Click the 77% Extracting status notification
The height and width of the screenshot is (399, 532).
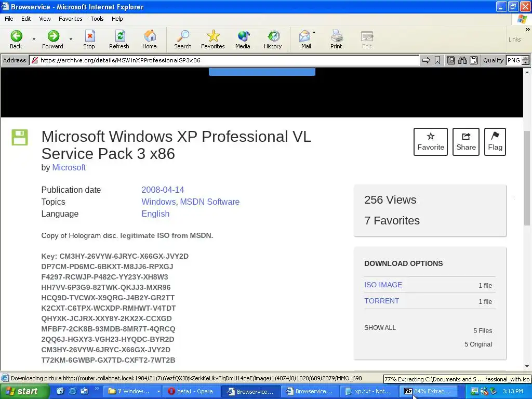tap(457, 379)
